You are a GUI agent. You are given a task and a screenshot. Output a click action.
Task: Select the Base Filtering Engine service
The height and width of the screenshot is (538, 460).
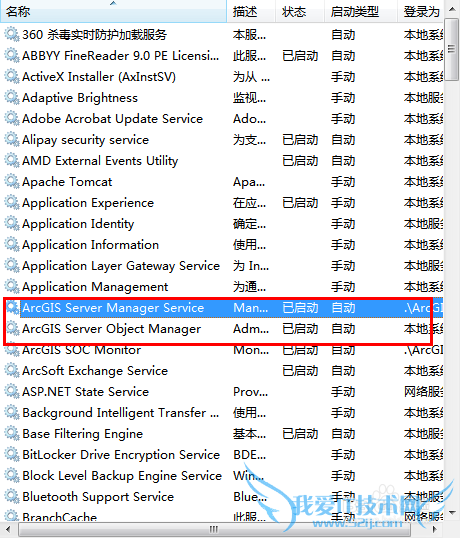click(82, 434)
